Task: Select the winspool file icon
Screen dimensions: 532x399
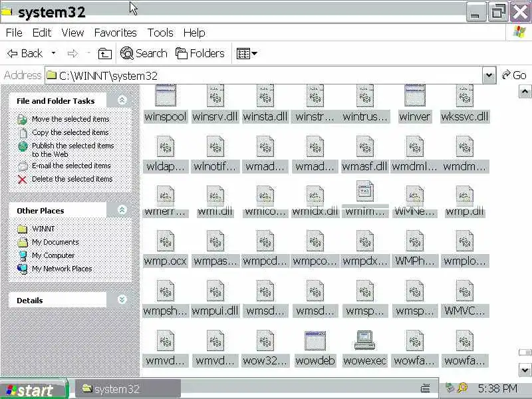Action: point(166,96)
